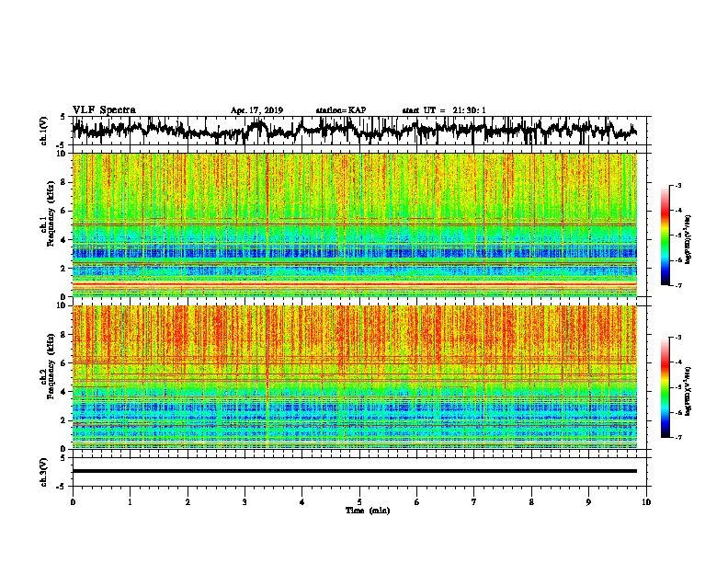Click the 'station=KAP' label

(341, 110)
